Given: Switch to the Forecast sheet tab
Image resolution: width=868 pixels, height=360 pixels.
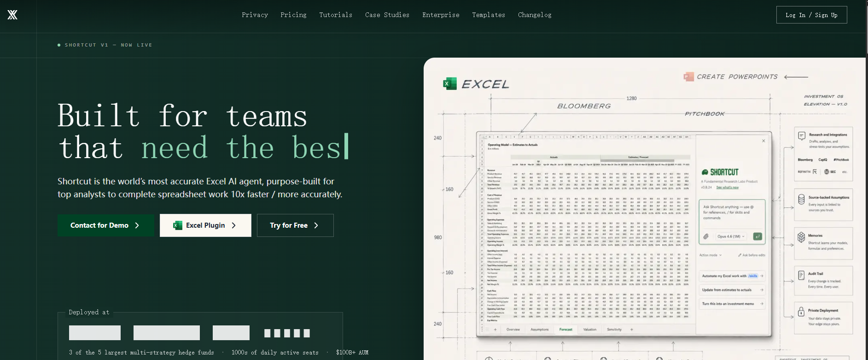Looking at the screenshot, I should pos(565,330).
